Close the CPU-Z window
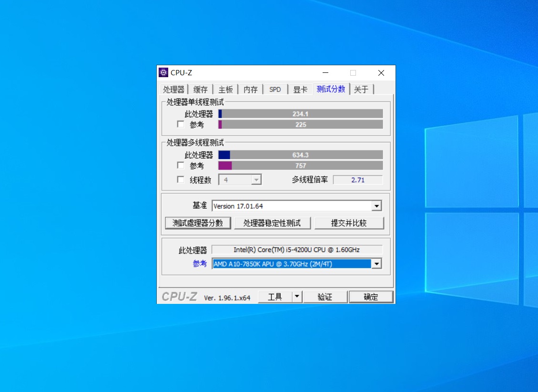The image size is (538, 392). coord(381,73)
